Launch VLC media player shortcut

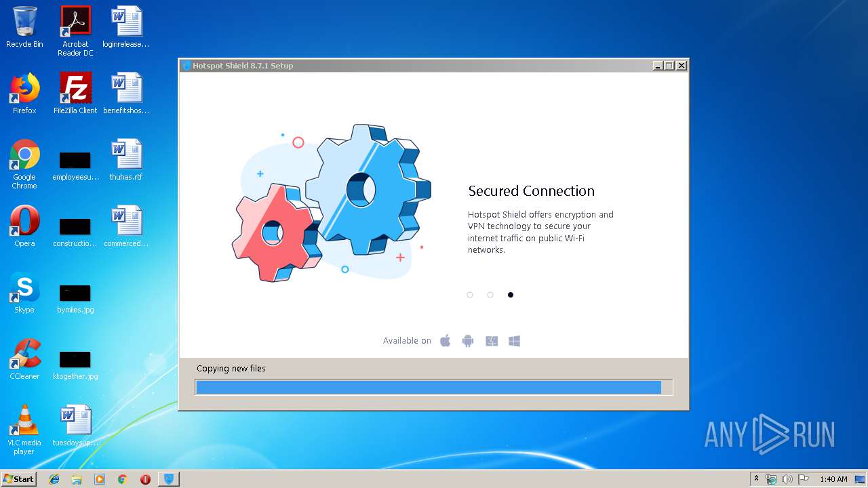pyautogui.click(x=24, y=430)
